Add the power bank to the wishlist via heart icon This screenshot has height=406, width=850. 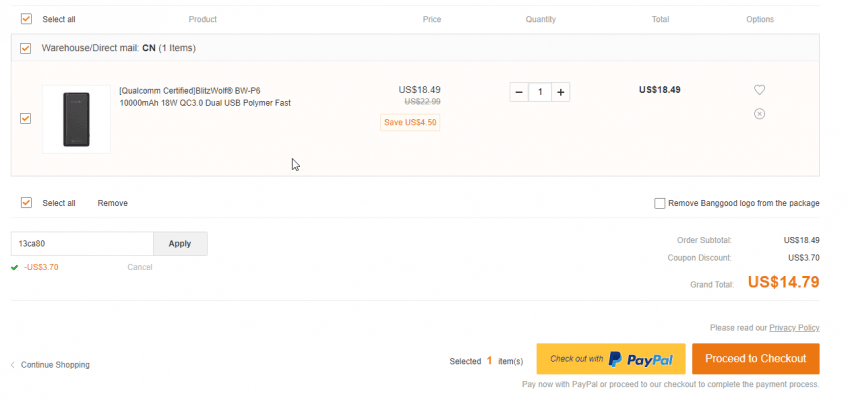(x=759, y=90)
